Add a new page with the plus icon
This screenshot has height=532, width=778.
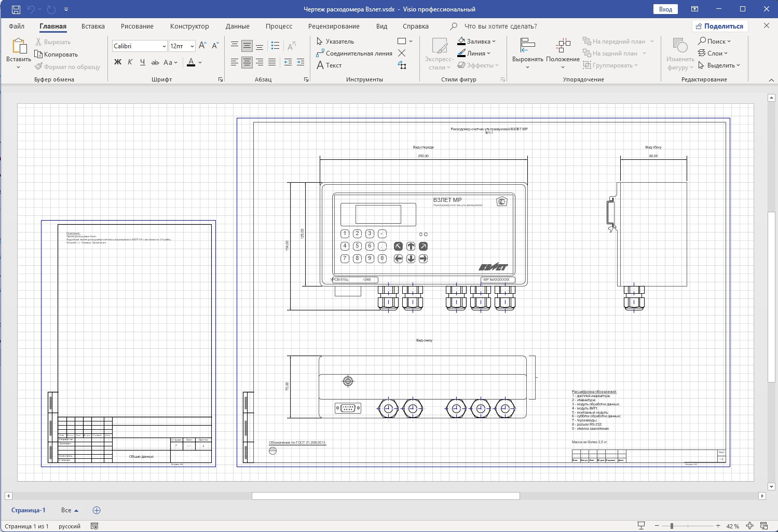point(97,510)
